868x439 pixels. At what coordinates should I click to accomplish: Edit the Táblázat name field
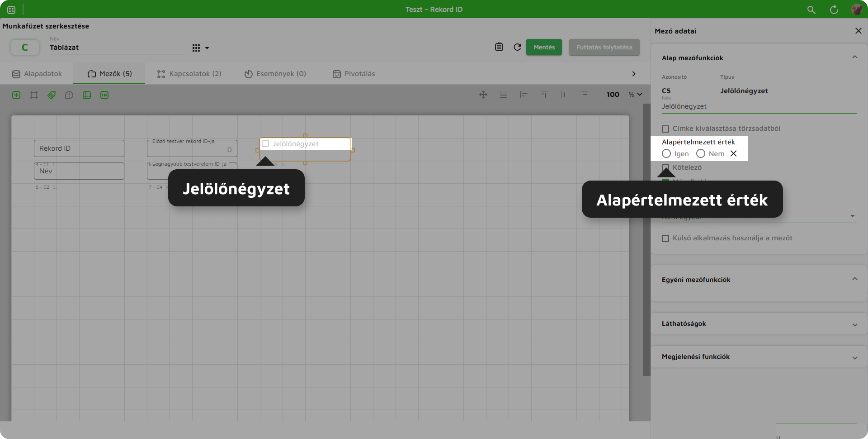pos(118,48)
